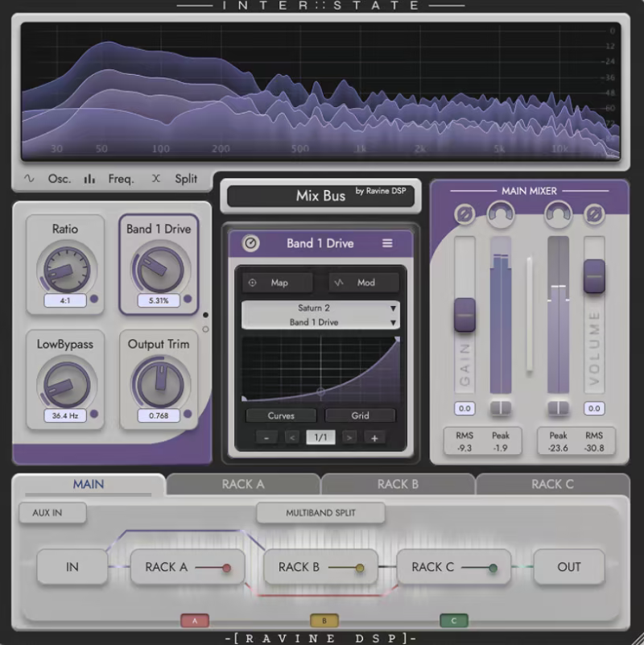This screenshot has height=645, width=644.
Task: Switch to the MAIN tab
Action: tap(89, 484)
